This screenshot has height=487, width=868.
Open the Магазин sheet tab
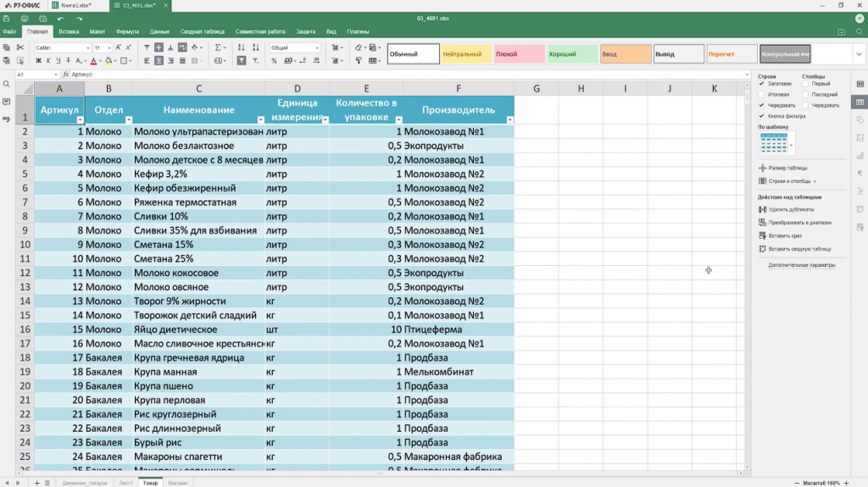point(178,483)
